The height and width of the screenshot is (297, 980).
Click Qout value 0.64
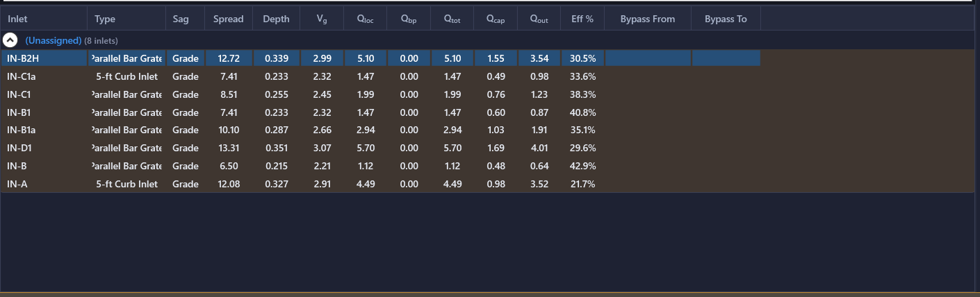click(x=539, y=166)
